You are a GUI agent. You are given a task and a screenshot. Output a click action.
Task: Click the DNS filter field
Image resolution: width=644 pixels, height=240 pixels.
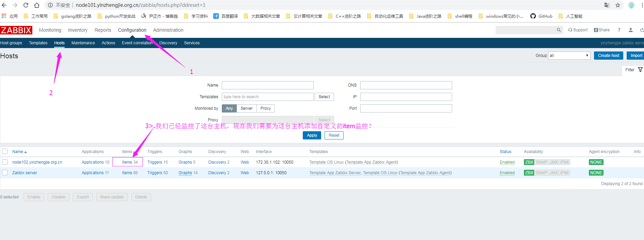click(x=406, y=85)
